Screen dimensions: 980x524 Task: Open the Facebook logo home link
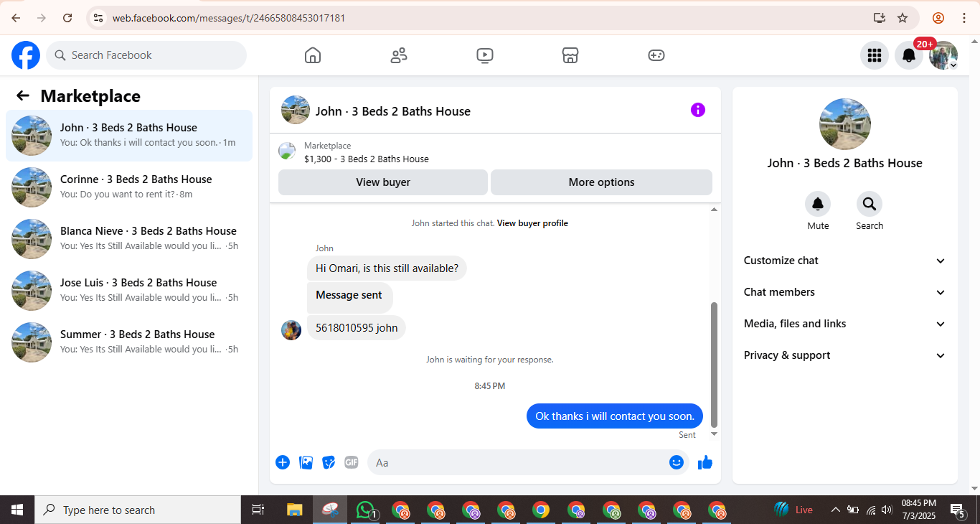[26, 55]
